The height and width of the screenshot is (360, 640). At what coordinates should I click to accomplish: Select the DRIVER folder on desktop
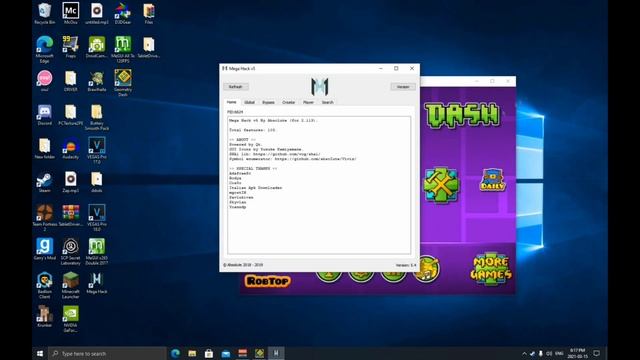pos(71,81)
